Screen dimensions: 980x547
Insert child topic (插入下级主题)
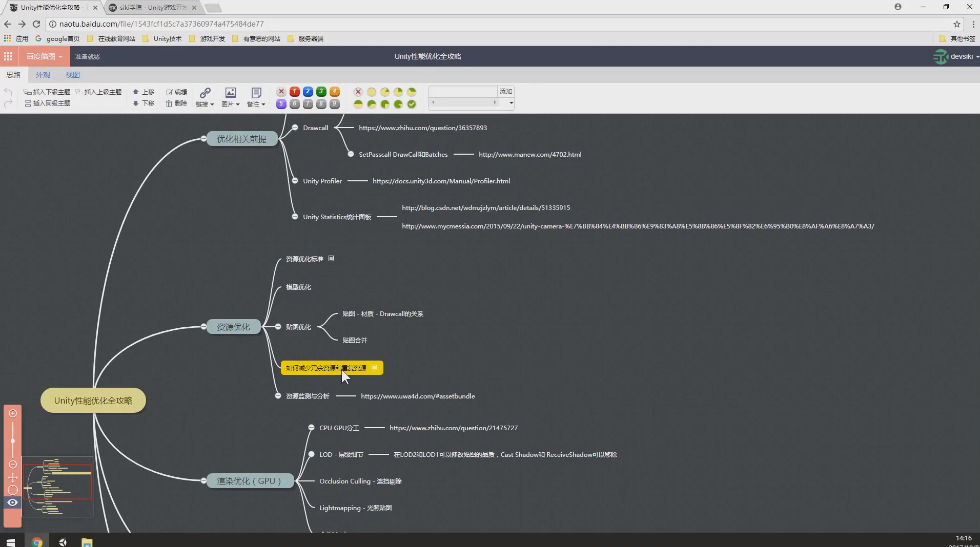[x=47, y=92]
